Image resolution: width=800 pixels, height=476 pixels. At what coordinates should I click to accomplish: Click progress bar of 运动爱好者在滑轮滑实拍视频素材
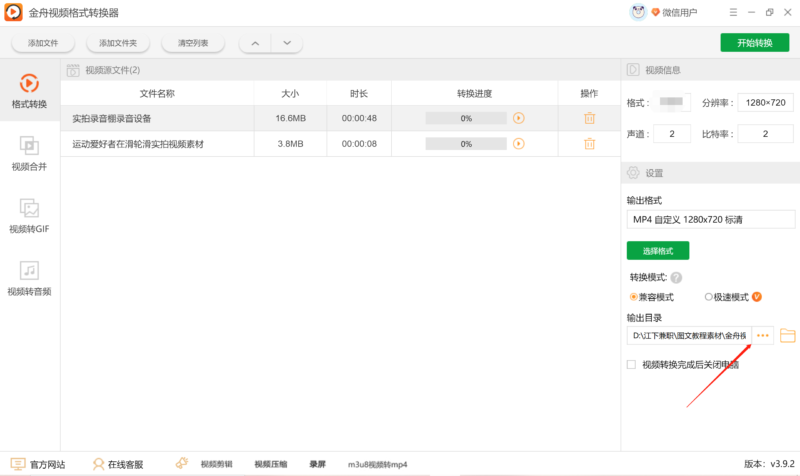click(x=466, y=144)
